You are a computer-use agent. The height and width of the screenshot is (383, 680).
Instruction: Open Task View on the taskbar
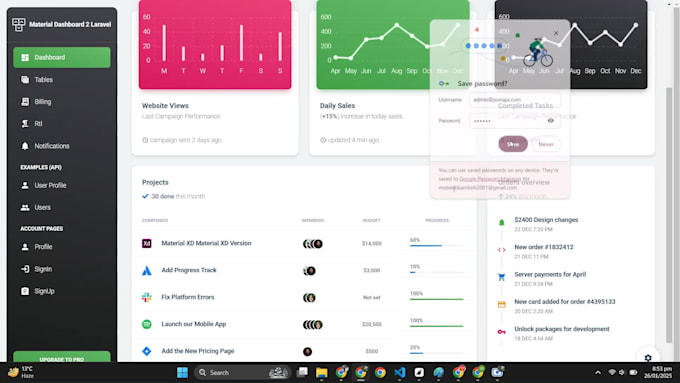point(302,372)
